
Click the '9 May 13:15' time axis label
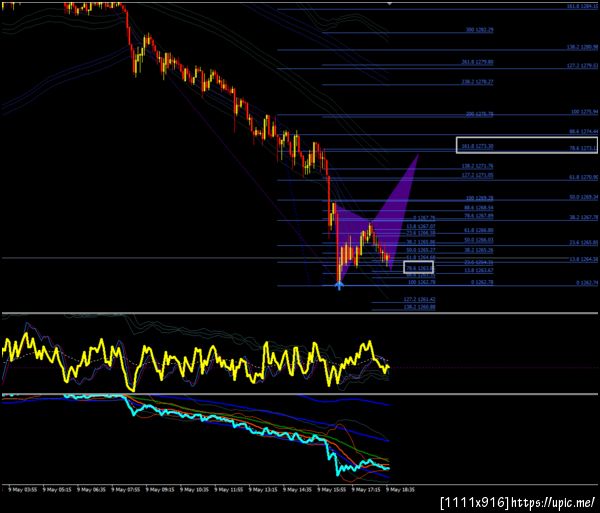tap(263, 490)
